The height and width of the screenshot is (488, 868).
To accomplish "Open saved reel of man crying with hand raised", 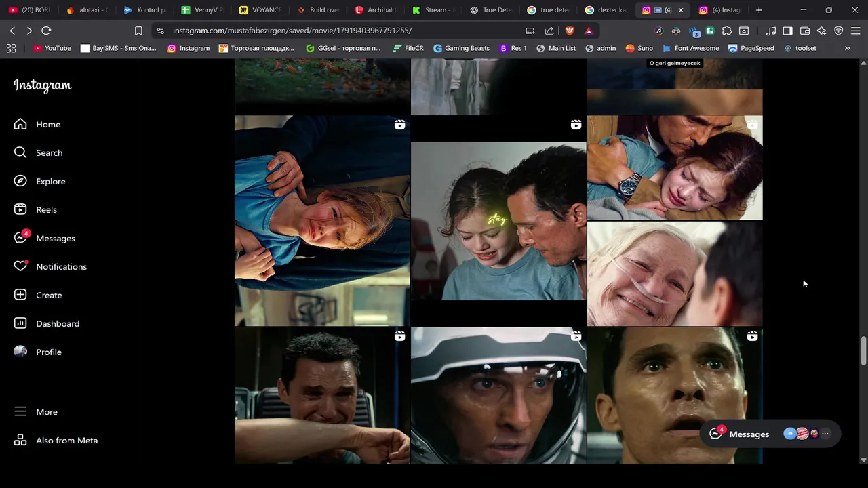I will pyautogui.click(x=322, y=396).
